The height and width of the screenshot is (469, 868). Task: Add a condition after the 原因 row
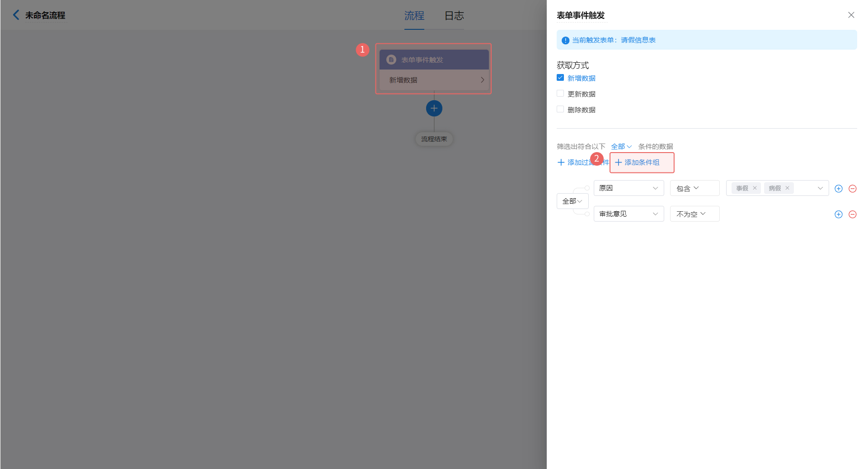[838, 189]
